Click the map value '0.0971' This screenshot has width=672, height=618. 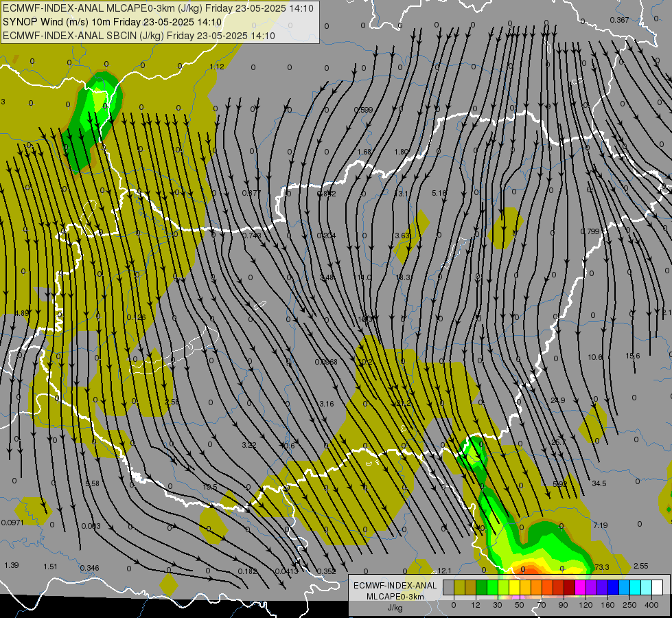(12, 523)
